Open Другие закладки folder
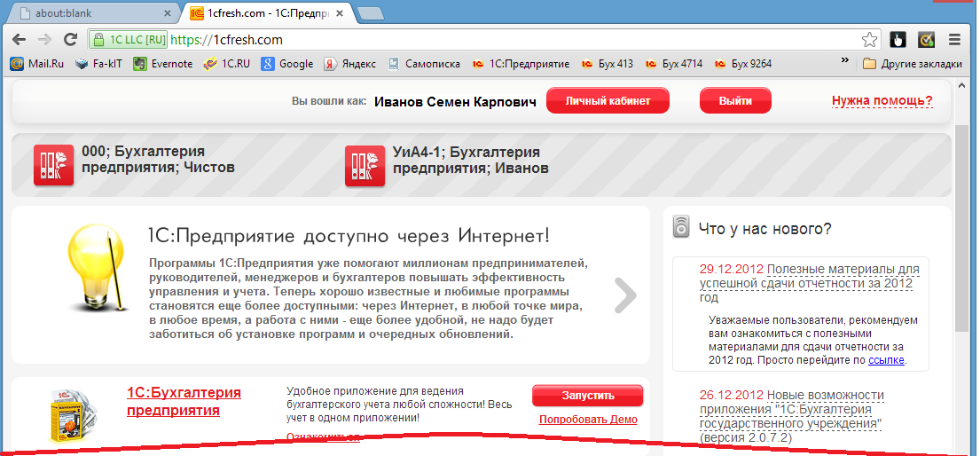Screen dimensions: 980x456 pos(912,64)
